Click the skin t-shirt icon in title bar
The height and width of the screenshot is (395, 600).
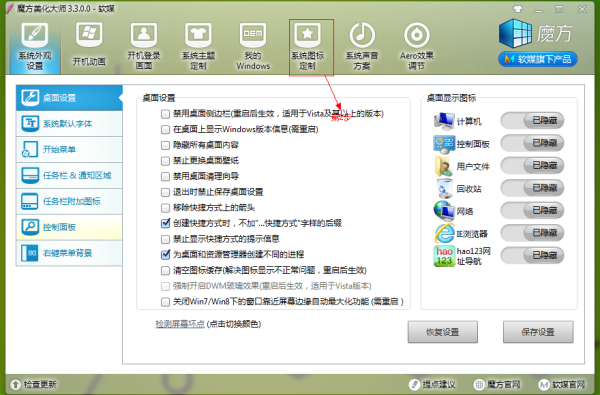[518, 9]
